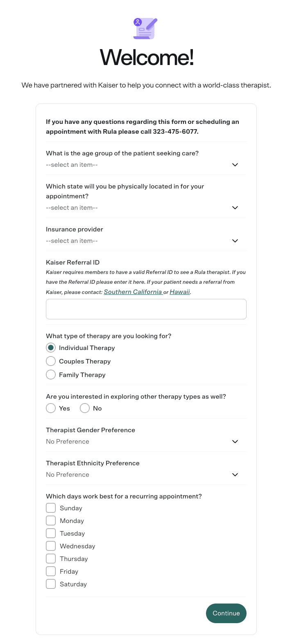
Task: Select Yes for exploring other therapy types
Action: pos(50,408)
